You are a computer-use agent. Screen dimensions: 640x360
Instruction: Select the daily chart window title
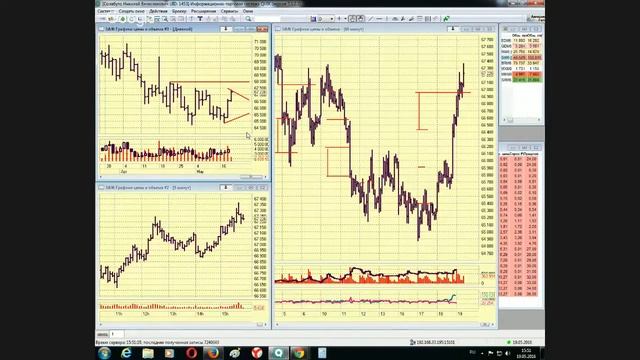(149, 29)
